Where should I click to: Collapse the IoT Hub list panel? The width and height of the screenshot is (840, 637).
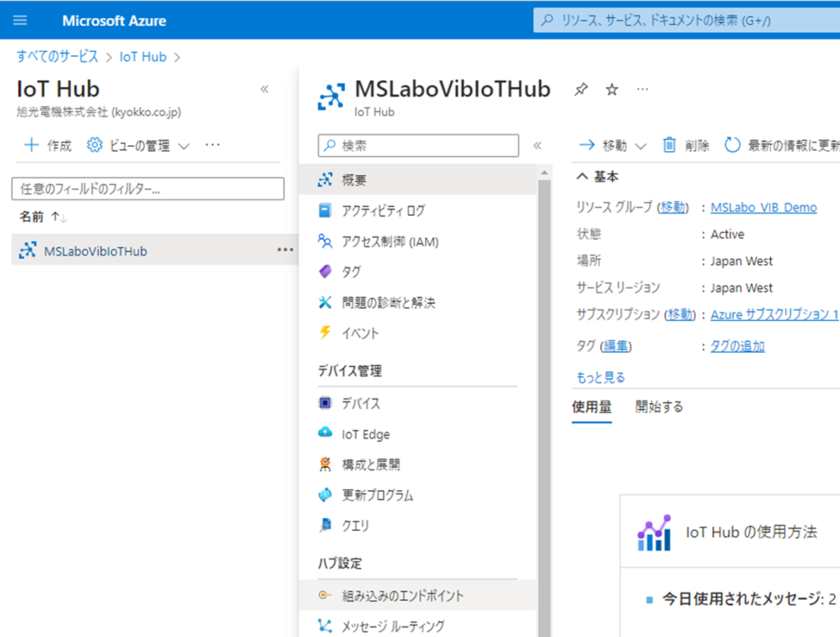(x=265, y=89)
